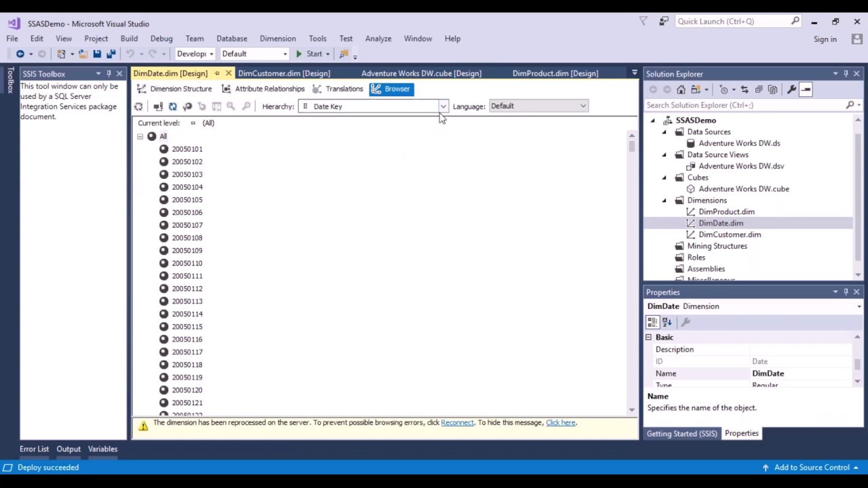Select member 20050110 in the hierarchy list
Viewport: 868px width, 488px height.
[x=187, y=263]
